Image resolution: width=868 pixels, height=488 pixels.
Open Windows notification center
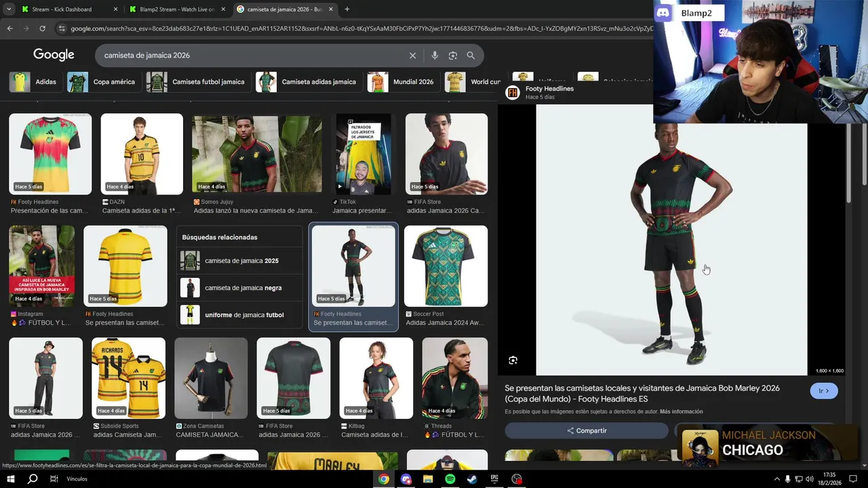854,479
